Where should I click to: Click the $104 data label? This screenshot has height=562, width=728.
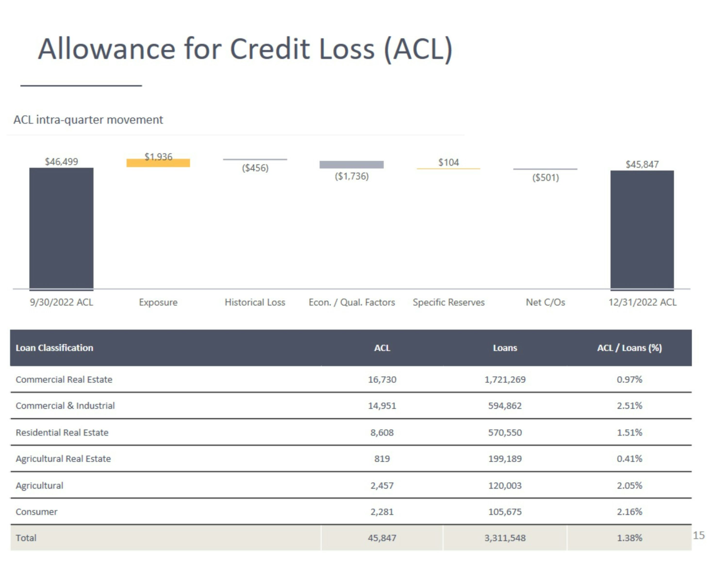tap(449, 162)
